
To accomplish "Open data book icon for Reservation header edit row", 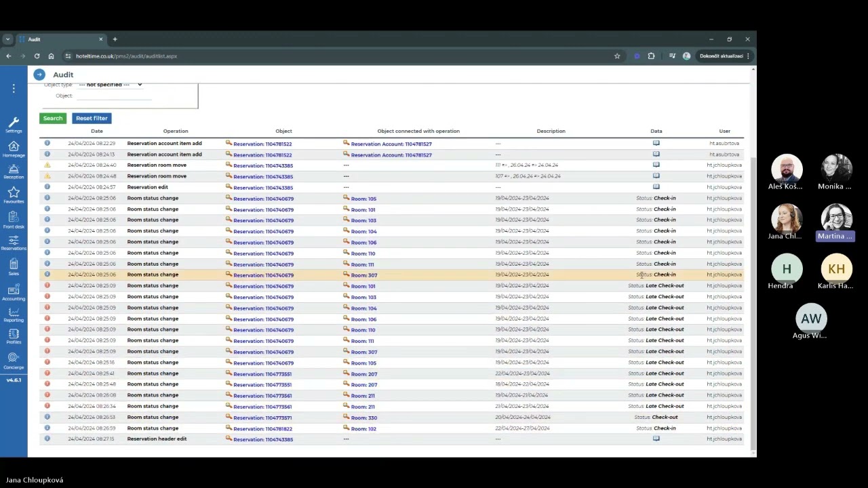I will [656, 439].
